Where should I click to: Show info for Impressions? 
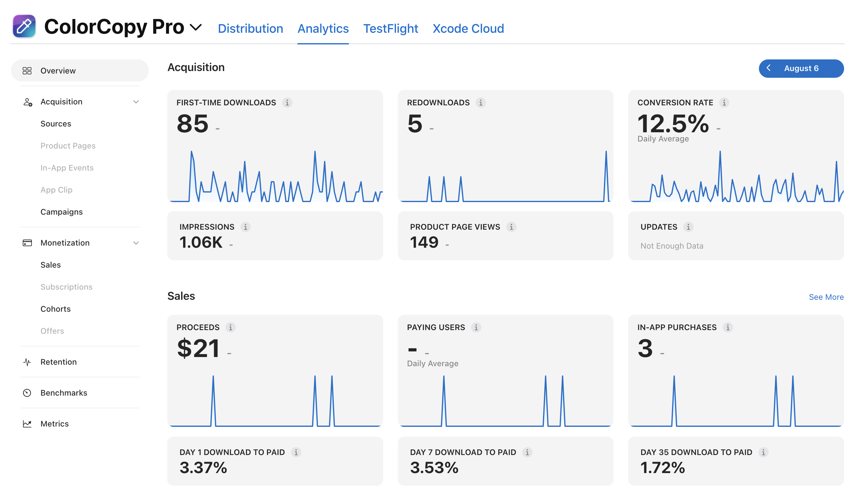click(245, 227)
